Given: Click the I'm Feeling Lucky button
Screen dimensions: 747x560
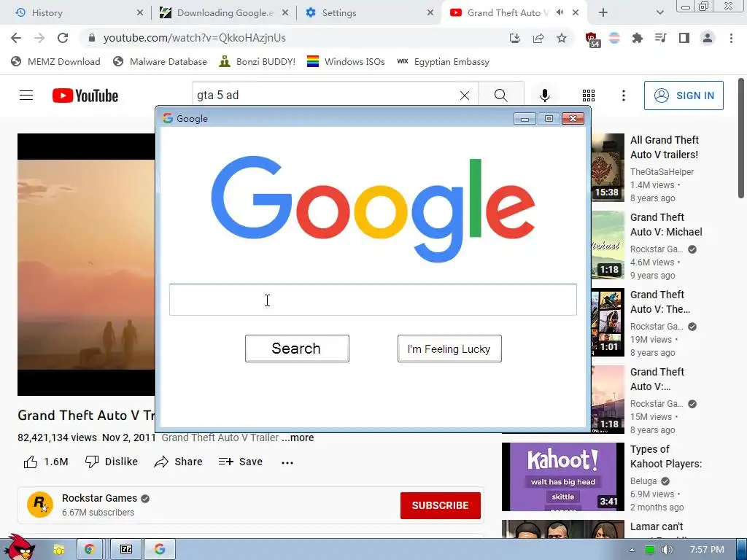Looking at the screenshot, I should tap(449, 349).
